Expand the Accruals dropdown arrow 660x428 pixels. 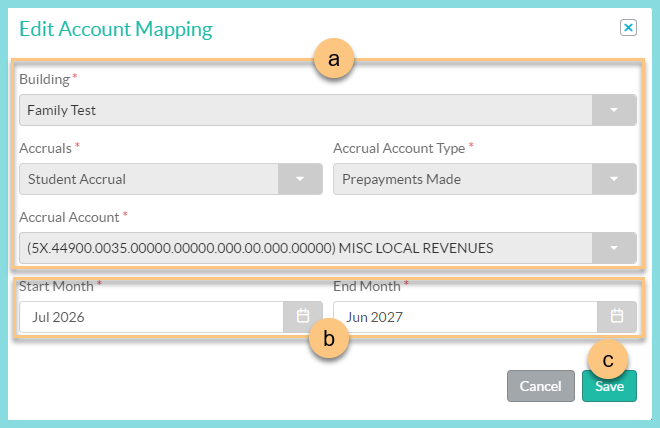pos(299,179)
